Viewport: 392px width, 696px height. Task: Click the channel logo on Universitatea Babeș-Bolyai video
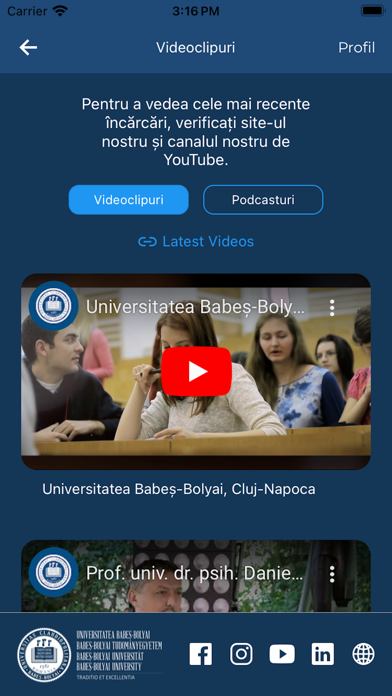point(54,306)
